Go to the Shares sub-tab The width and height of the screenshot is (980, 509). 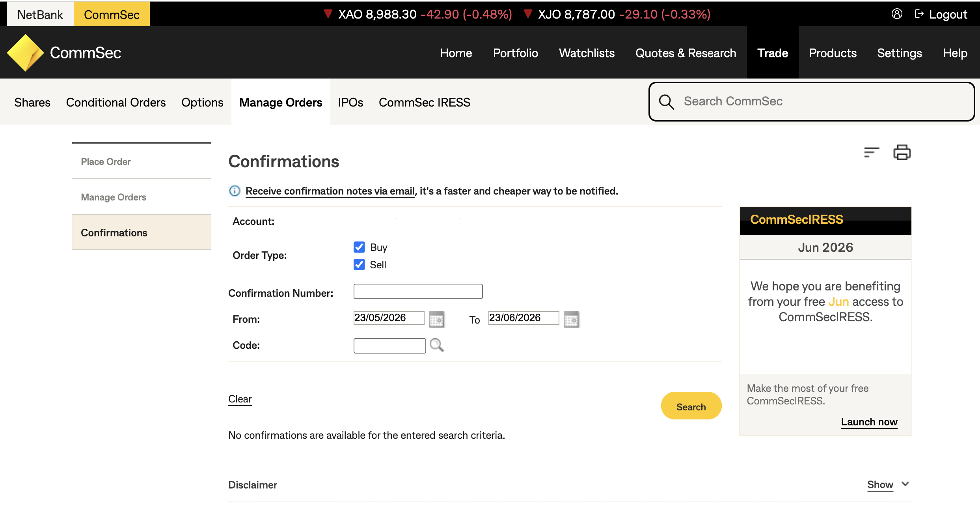click(32, 102)
